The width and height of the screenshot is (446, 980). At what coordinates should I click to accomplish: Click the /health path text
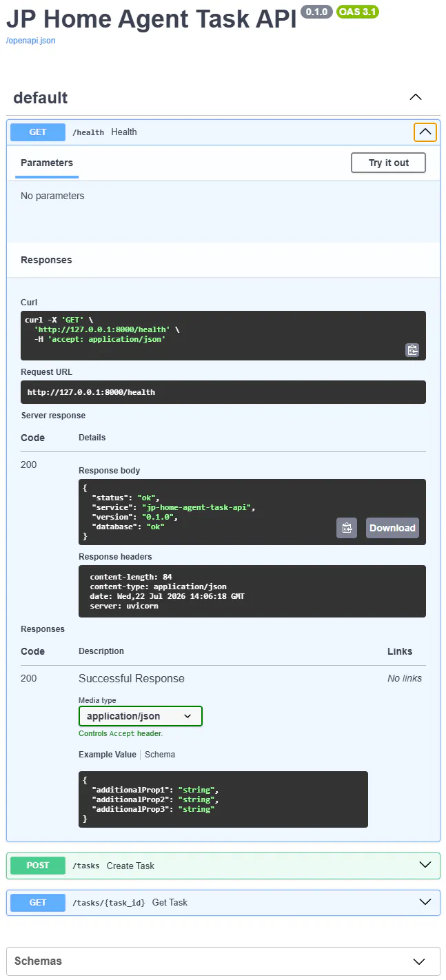click(88, 132)
